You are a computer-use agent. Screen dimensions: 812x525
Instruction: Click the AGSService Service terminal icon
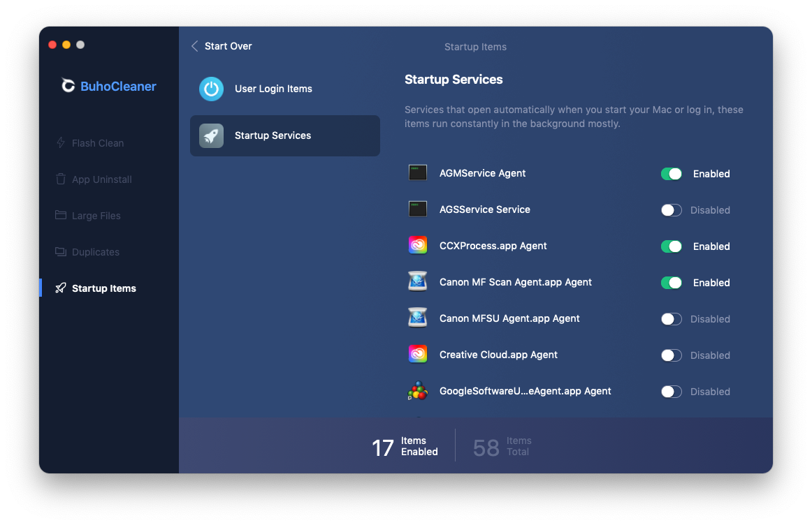click(x=417, y=209)
